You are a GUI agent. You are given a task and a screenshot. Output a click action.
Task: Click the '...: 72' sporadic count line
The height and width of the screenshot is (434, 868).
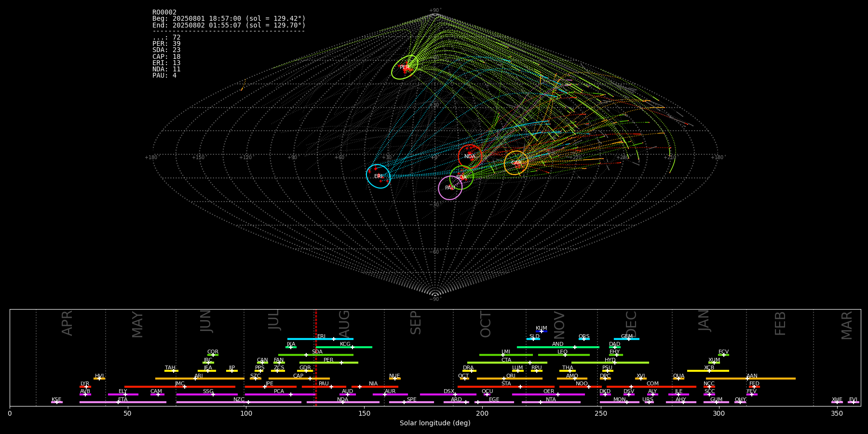click(x=166, y=37)
